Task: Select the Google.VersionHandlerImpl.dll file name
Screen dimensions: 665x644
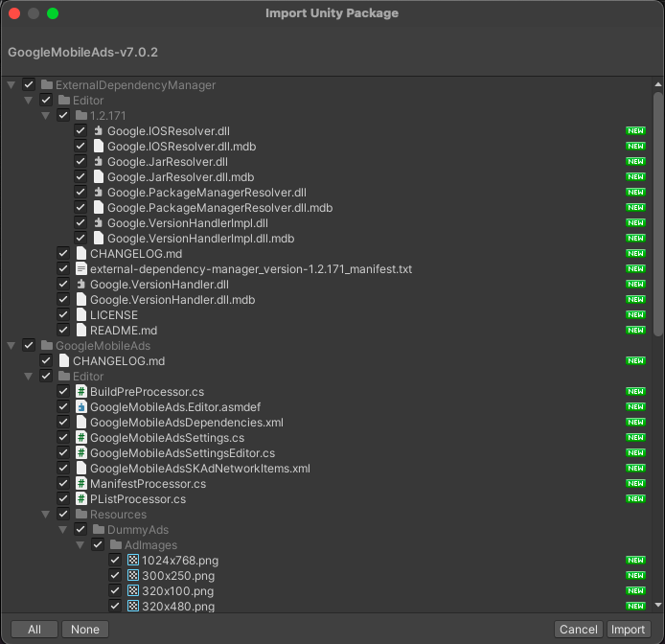Action: (188, 223)
